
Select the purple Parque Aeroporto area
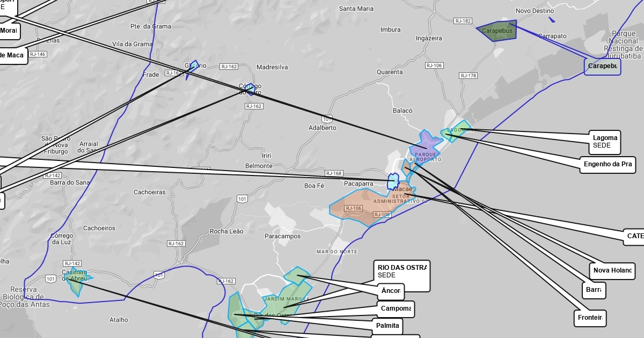click(425, 145)
